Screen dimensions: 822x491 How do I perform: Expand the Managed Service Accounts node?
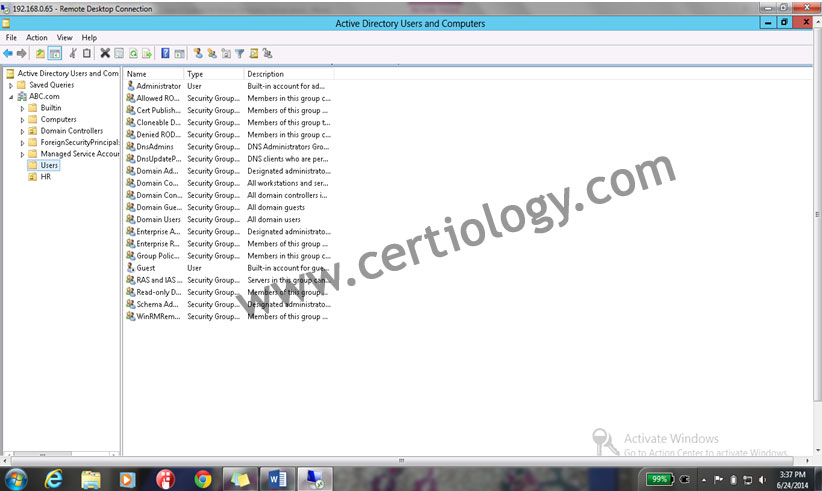click(x=22, y=155)
